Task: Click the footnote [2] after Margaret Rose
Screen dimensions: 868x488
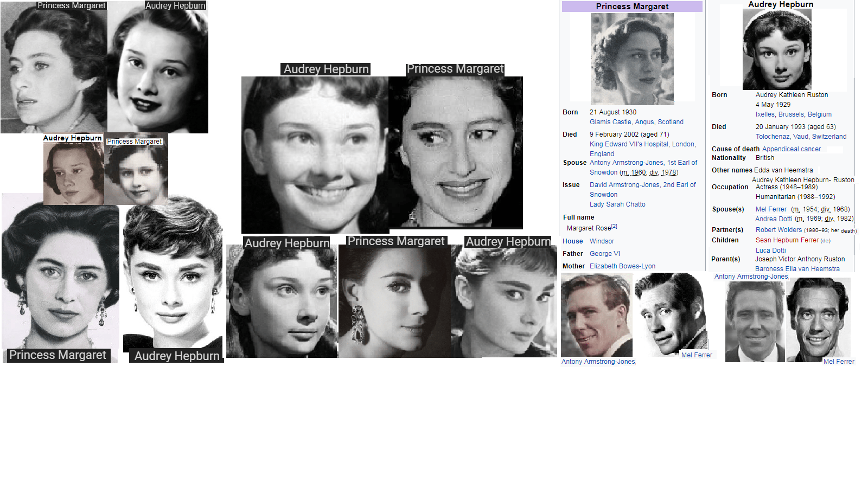Action: pos(614,227)
